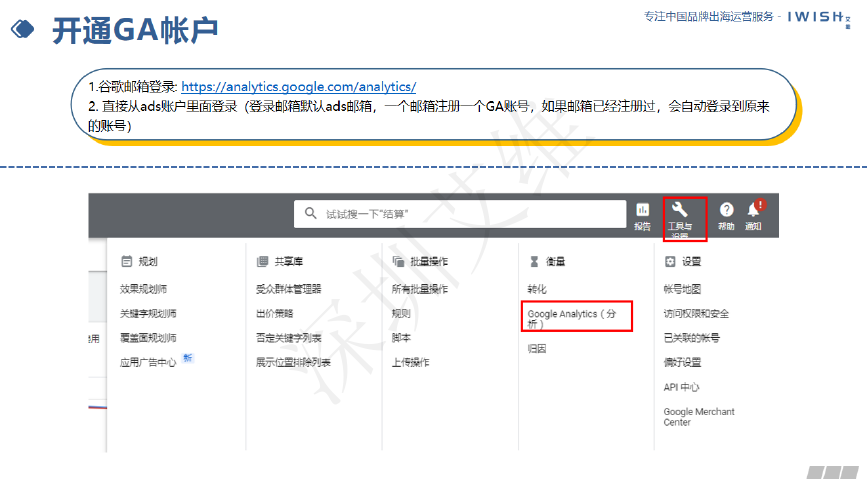Focus the 试试搜一下 search field
This screenshot has width=867, height=488.
click(x=459, y=214)
